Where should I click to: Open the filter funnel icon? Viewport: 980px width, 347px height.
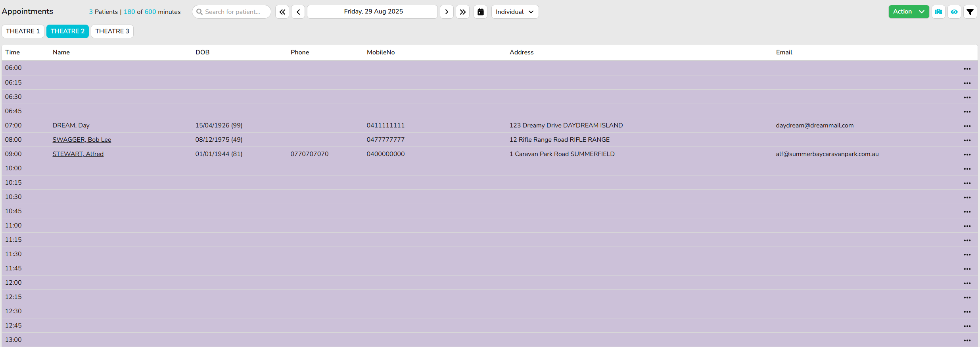point(970,12)
